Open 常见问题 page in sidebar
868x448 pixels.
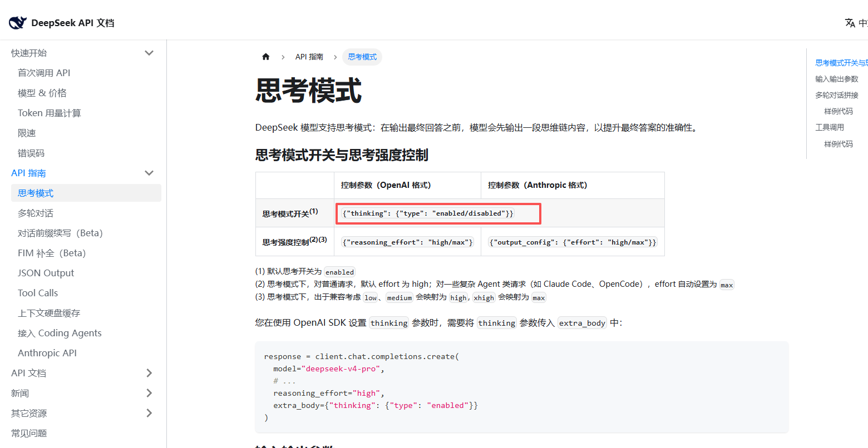pyautogui.click(x=29, y=433)
